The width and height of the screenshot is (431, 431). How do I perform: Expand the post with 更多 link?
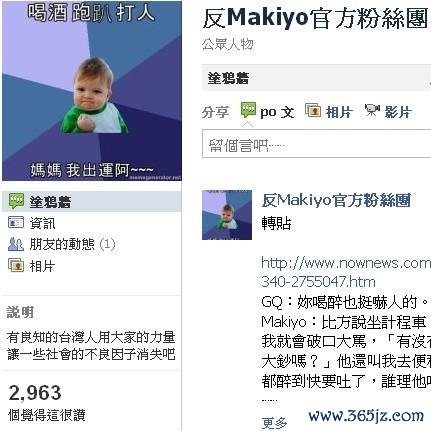pos(274,423)
